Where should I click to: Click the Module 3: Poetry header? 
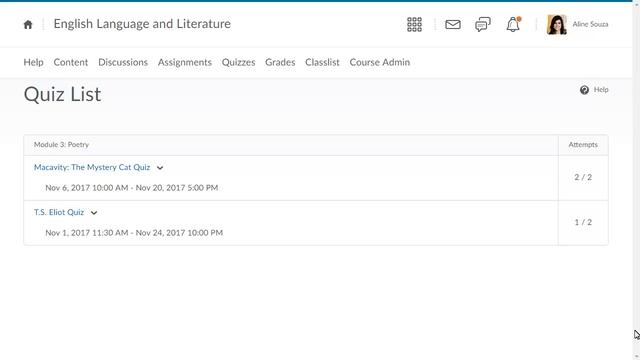[61, 144]
